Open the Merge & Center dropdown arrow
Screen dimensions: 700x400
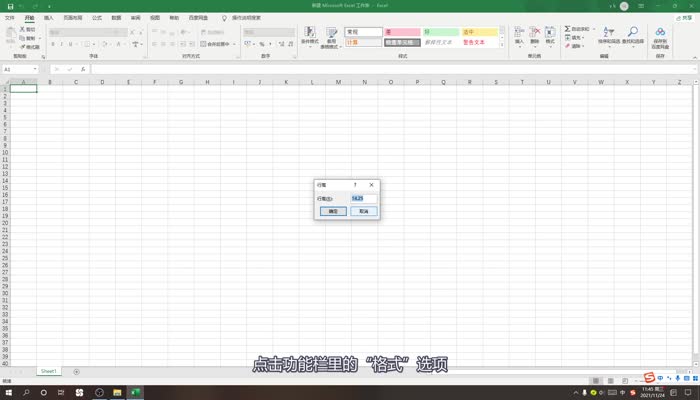234,44
